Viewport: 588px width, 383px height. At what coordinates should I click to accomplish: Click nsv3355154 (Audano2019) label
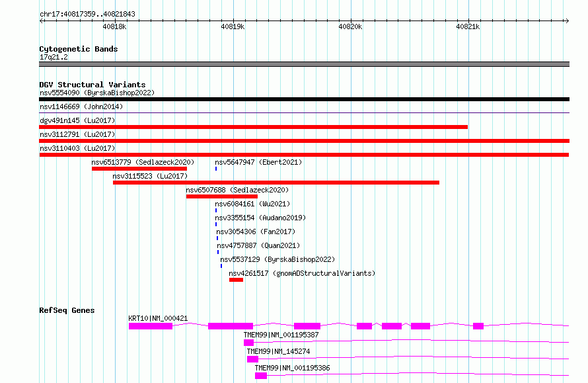point(260,218)
